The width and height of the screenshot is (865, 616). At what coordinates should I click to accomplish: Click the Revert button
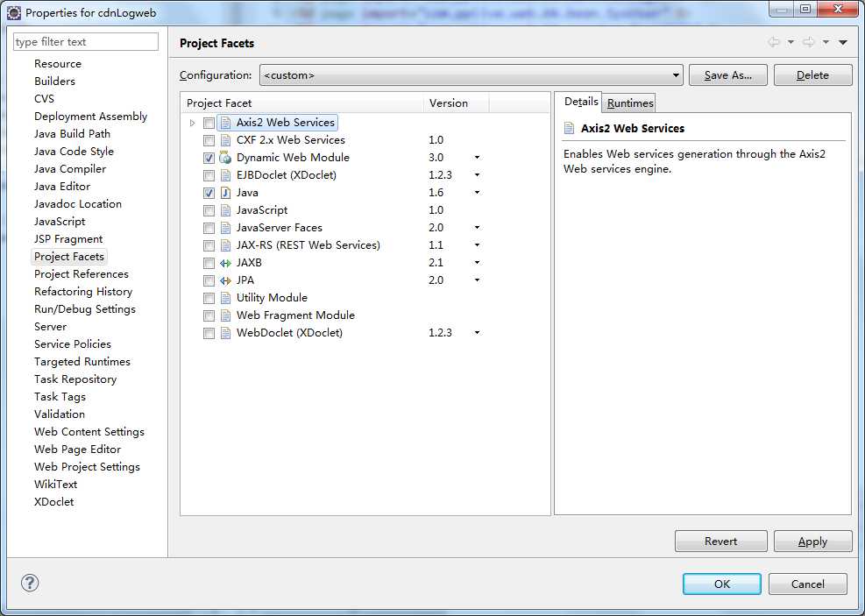pyautogui.click(x=720, y=541)
